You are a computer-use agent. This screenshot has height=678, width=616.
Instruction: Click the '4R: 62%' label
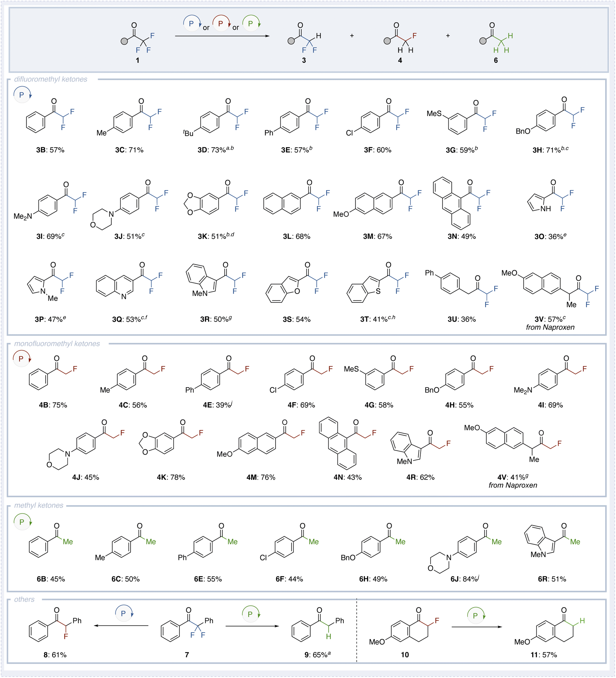coord(420,477)
